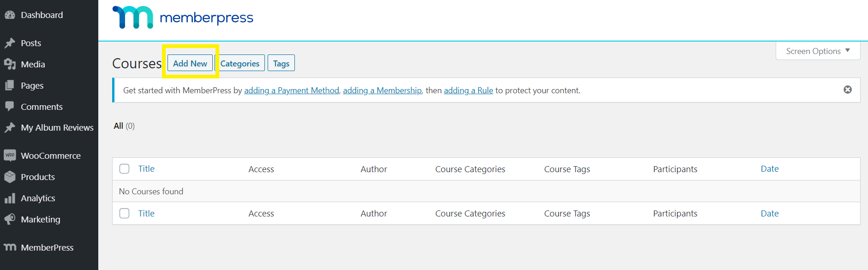Tick the select-all checkbox in table header
Screen dimensions: 868x270
click(x=124, y=168)
